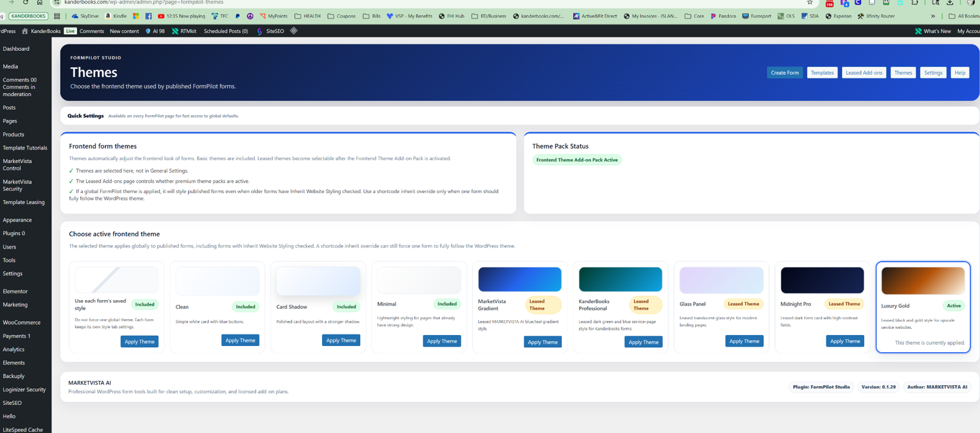Click the browser address bar URL
The width and height of the screenshot is (980, 433).
143,2
